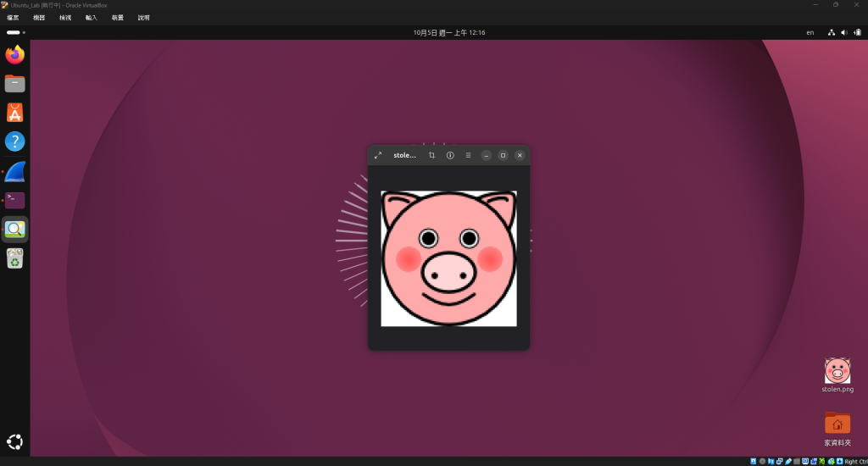Open the VirtualBox 檔案 menu

13,18
